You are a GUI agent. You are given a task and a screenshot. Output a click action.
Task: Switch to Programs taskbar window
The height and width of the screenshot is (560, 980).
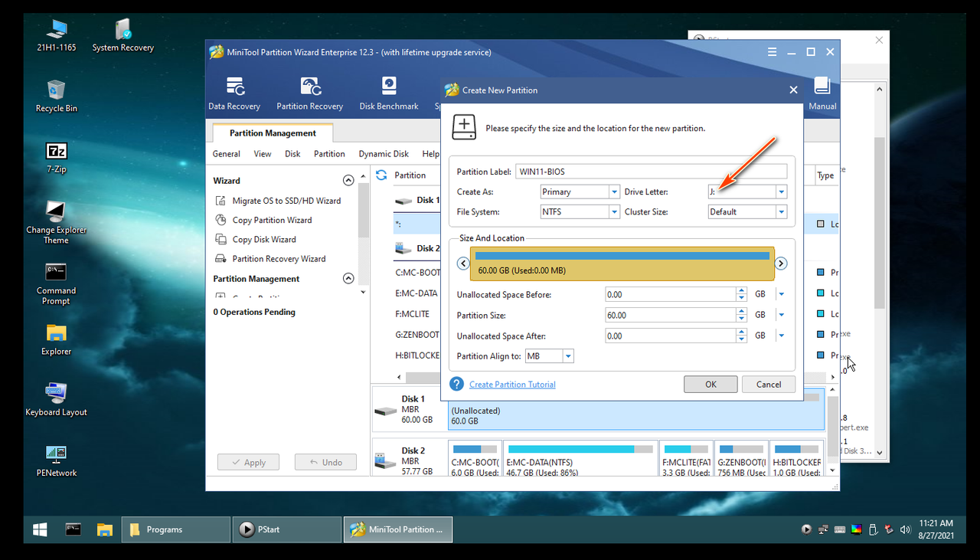click(x=176, y=529)
